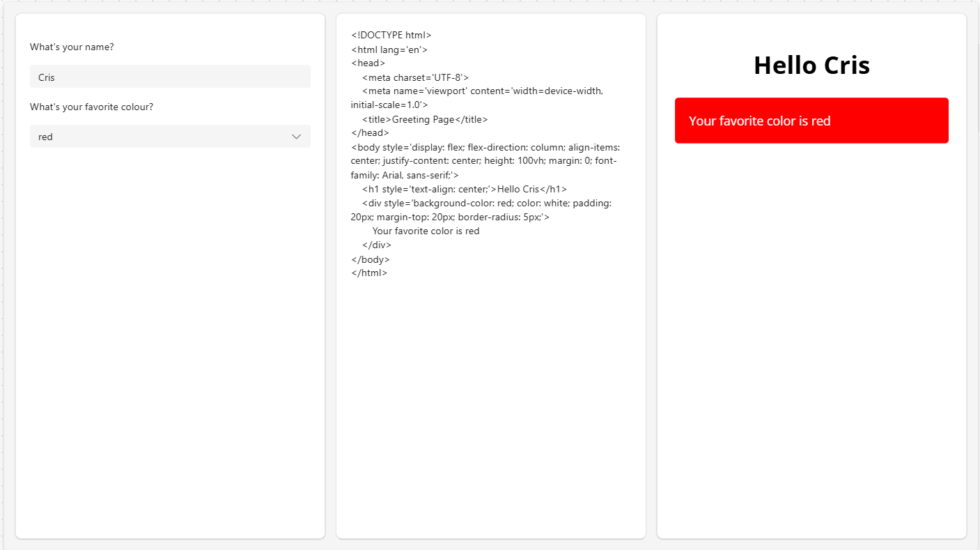
Task: Click the "<meta charset='UTF-8'>" code line
Action: tap(416, 77)
